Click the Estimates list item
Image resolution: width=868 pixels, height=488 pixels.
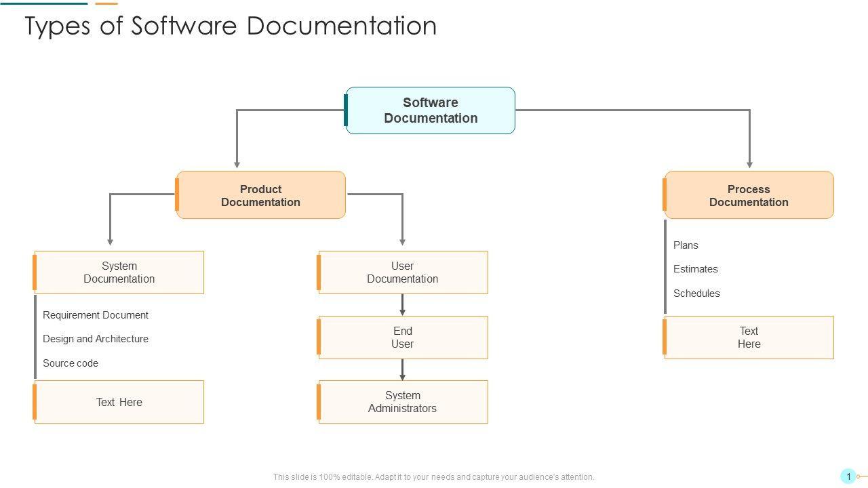[x=696, y=269]
